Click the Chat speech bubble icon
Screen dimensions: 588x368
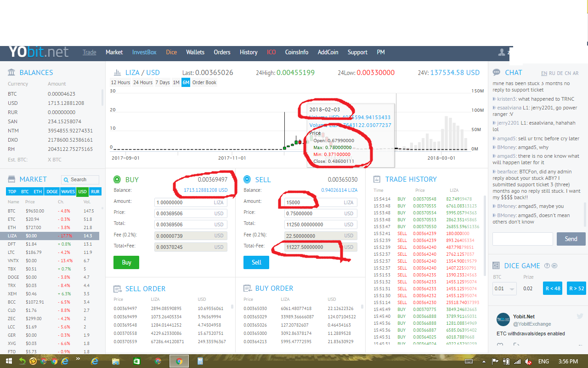[497, 73]
